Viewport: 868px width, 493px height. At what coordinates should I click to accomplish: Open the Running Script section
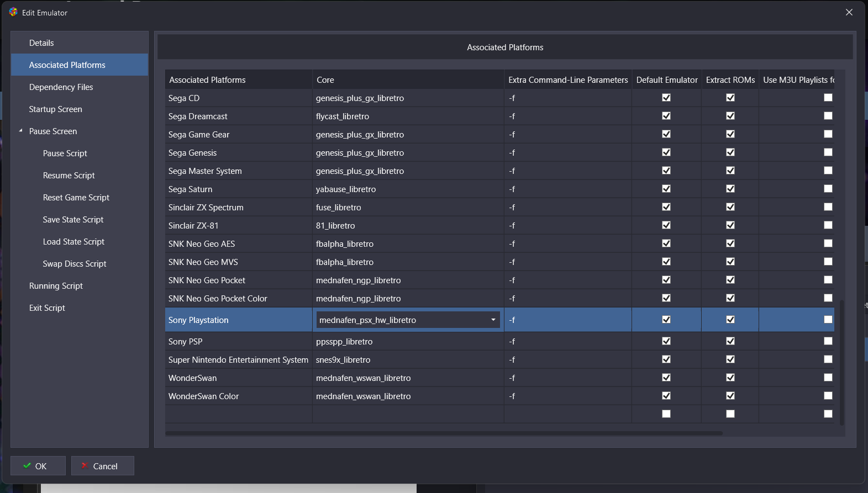pos(80,285)
